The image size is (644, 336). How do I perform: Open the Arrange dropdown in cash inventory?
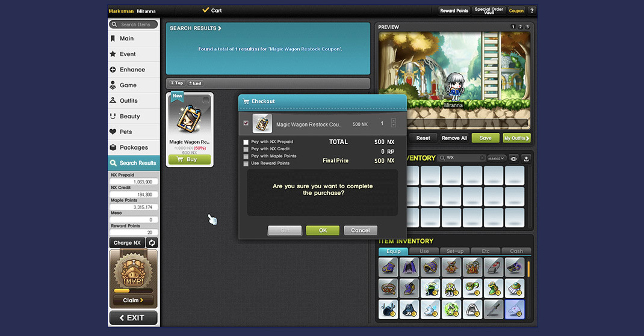[496, 158]
